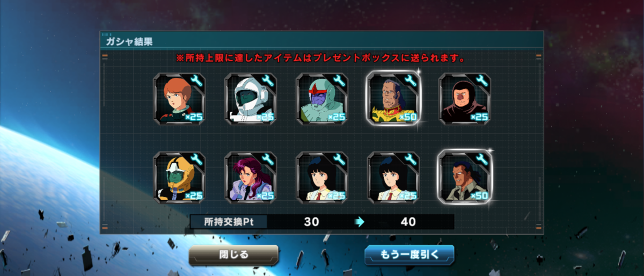Click wrench icon on orange-haired pilot card
This screenshot has width=644, height=276.
click(x=195, y=81)
